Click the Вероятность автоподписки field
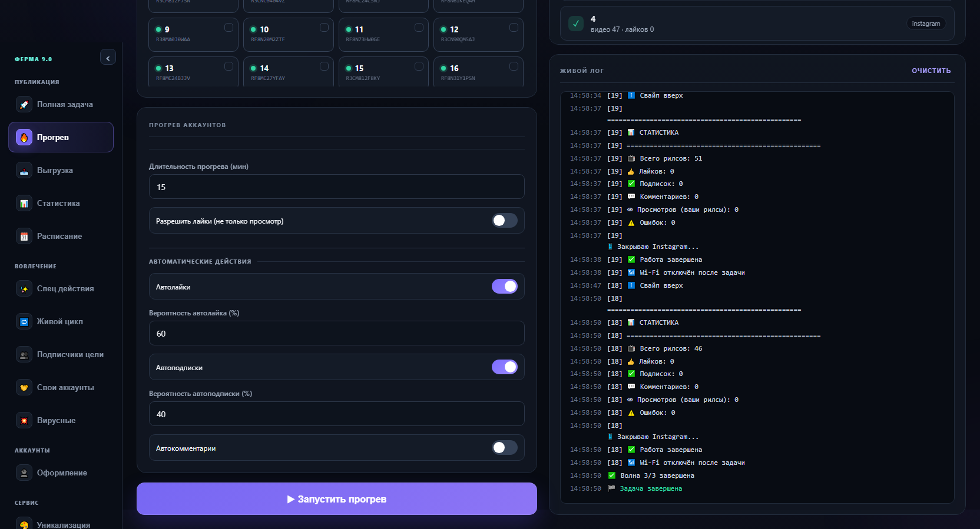 click(x=337, y=414)
